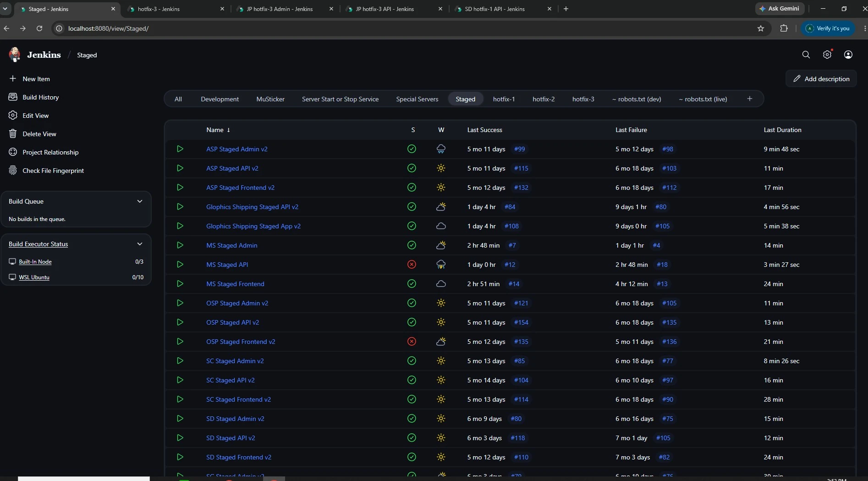Click the rainy weather icon for ASP Staged Admin v2
This screenshot has height=481, width=868.
(x=441, y=149)
